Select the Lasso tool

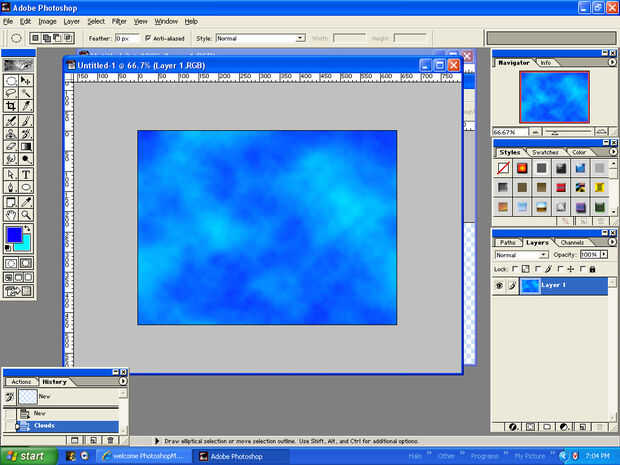[11, 93]
